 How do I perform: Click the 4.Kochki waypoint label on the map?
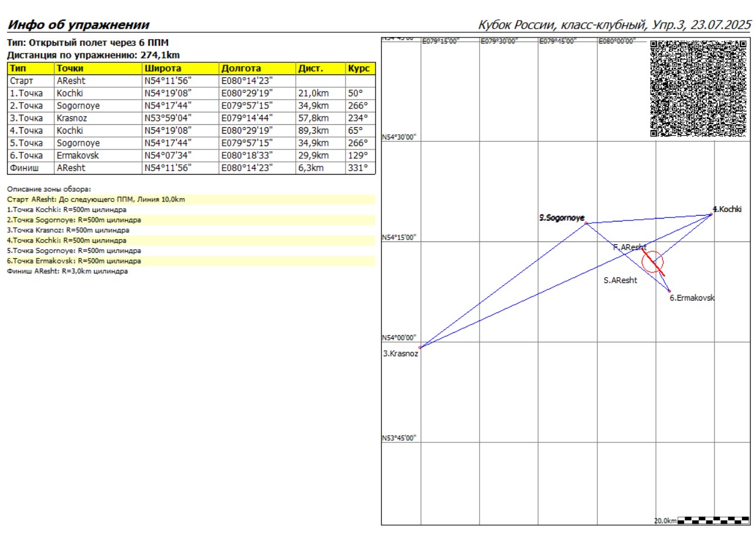(x=728, y=209)
